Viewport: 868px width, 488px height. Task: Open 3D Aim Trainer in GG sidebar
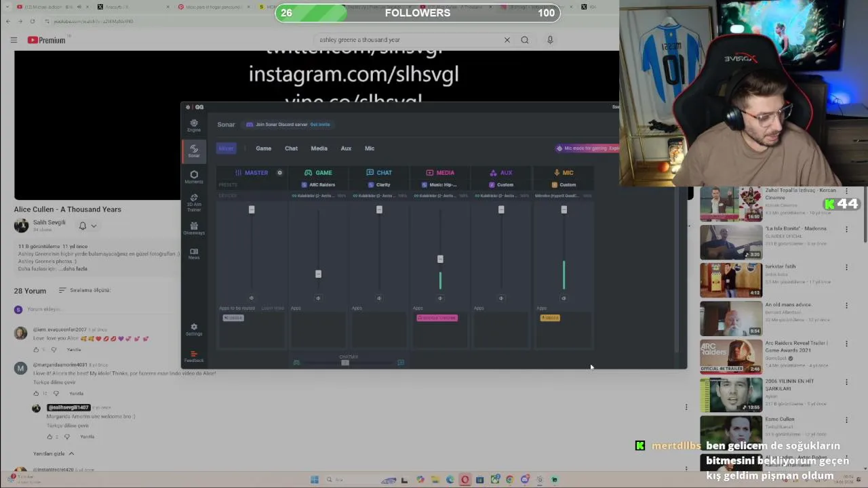coord(194,203)
